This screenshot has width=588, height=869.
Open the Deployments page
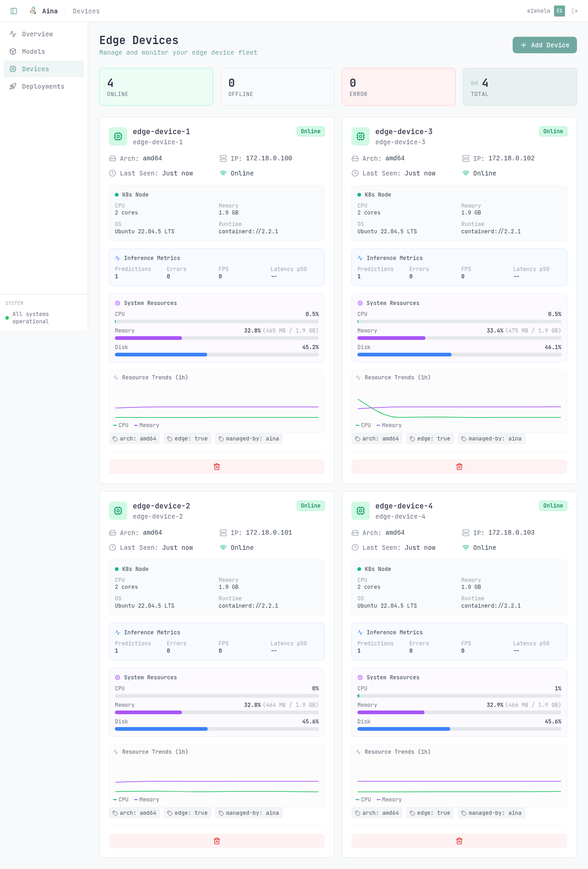click(44, 86)
